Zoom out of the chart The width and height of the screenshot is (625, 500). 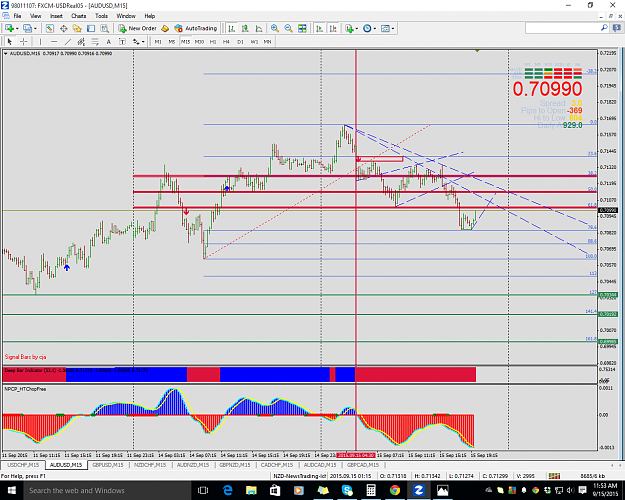point(288,28)
